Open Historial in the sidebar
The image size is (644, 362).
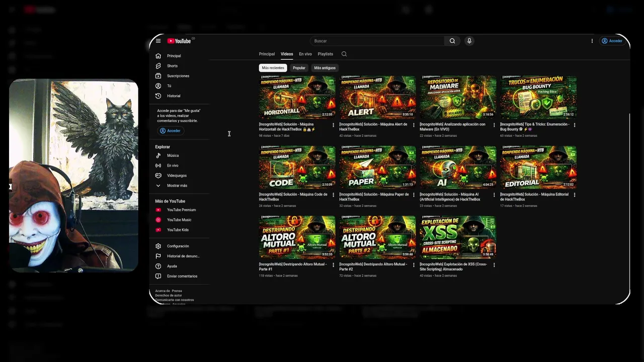[179, 96]
